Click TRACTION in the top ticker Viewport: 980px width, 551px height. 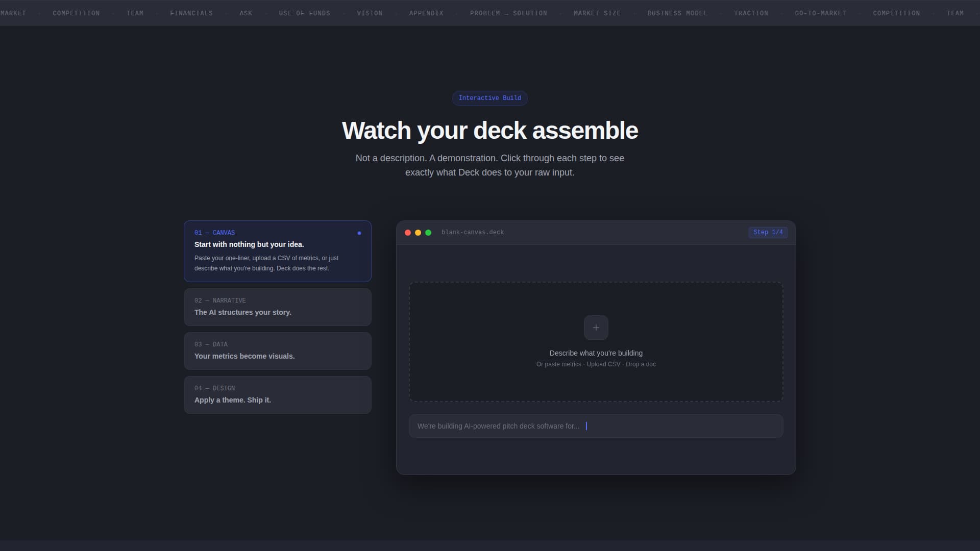pyautogui.click(x=751, y=13)
